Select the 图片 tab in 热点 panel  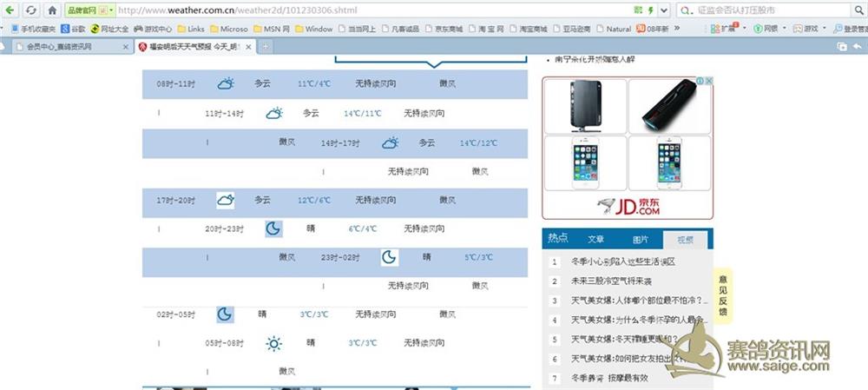640,239
